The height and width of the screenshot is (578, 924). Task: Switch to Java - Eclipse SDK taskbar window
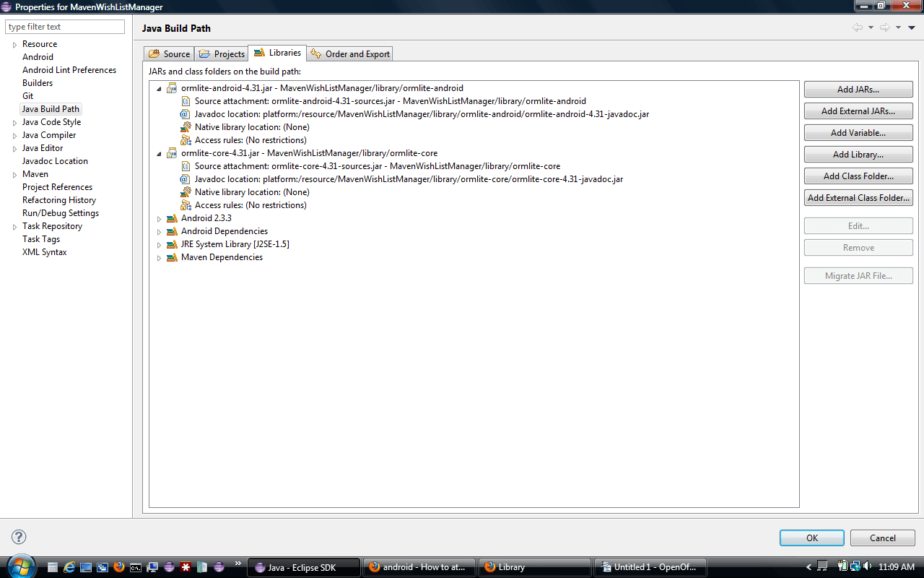tap(303, 567)
